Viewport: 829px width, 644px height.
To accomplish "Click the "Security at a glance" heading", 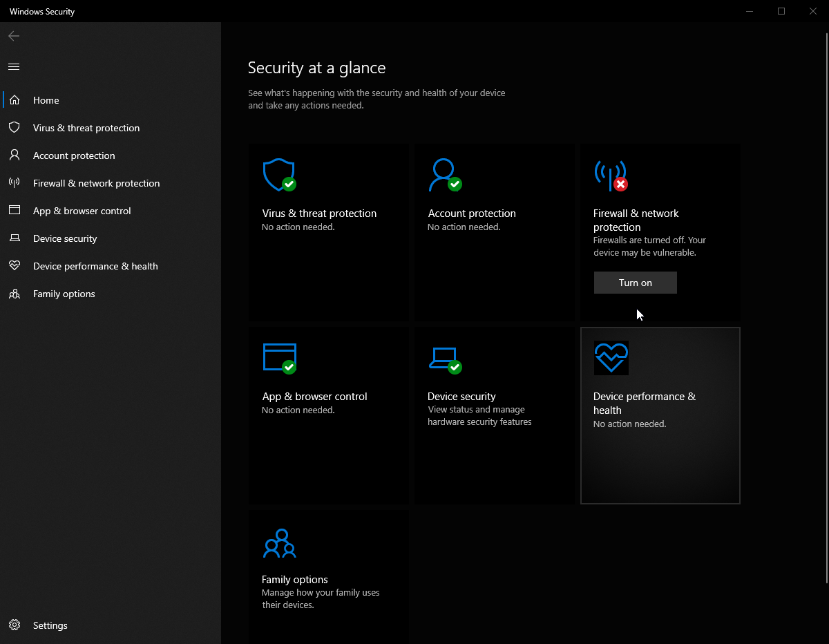I will click(x=317, y=68).
